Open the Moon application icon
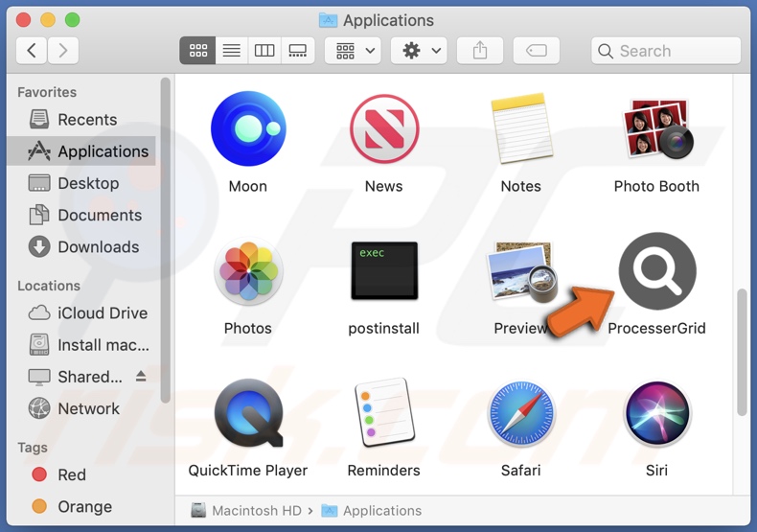Viewport: 757px width, 532px height. click(248, 128)
